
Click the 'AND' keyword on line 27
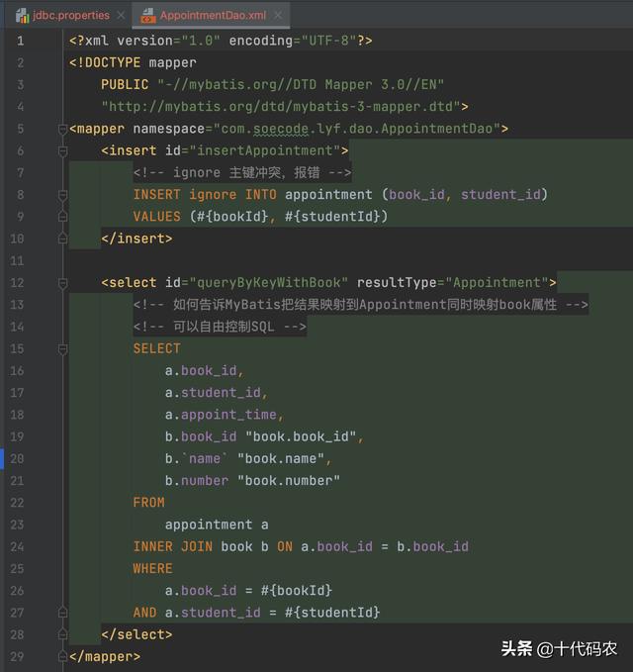[x=144, y=613]
